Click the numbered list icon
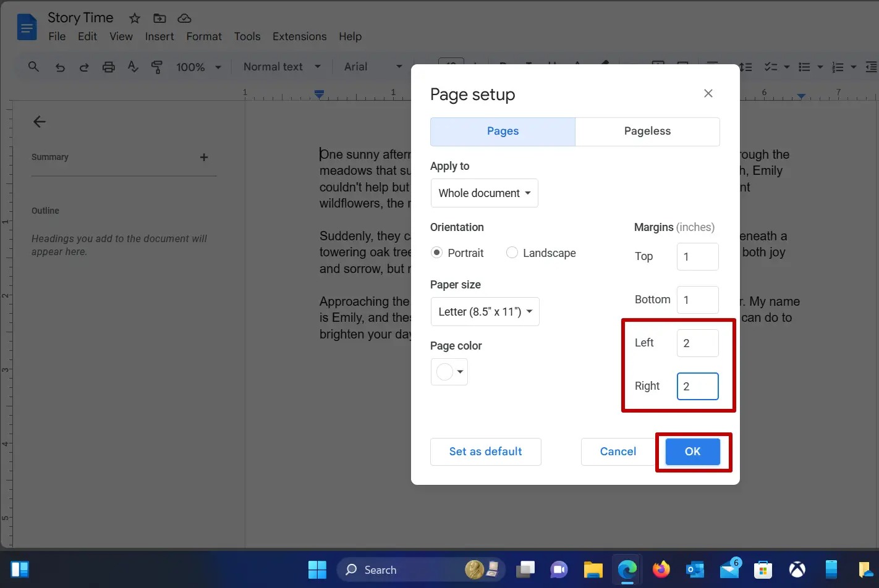 click(x=838, y=67)
